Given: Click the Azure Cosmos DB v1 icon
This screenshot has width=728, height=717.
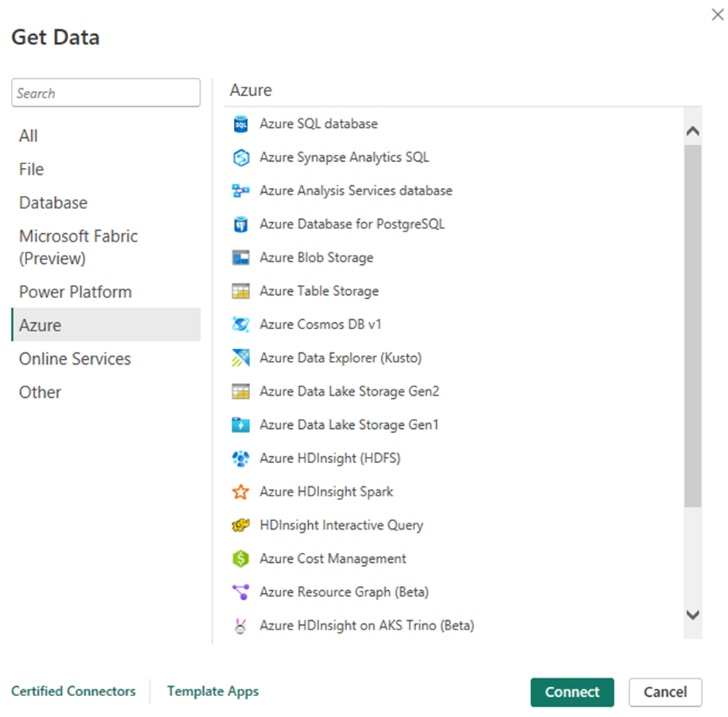Looking at the screenshot, I should pyautogui.click(x=241, y=325).
